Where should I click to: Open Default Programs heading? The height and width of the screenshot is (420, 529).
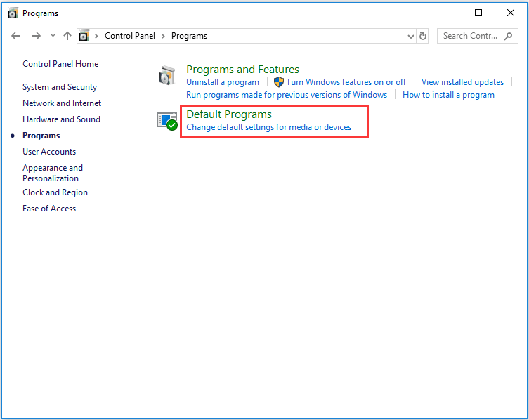(x=229, y=114)
